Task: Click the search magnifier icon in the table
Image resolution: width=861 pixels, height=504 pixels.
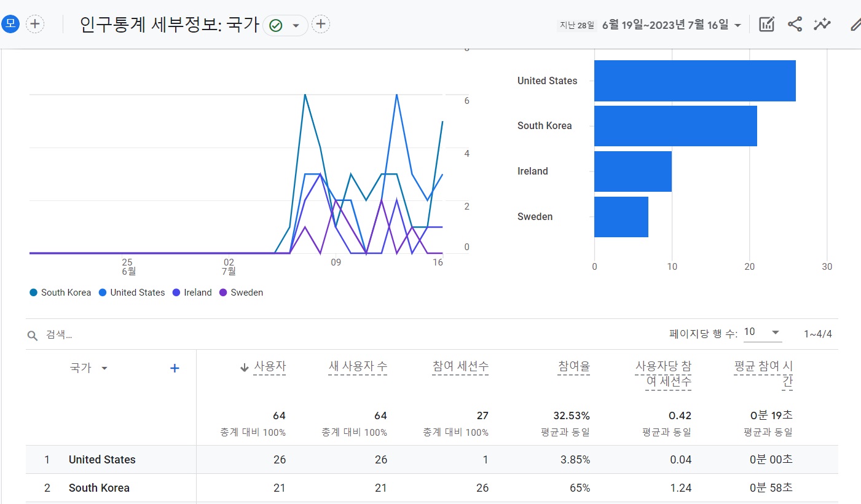Action: (33, 336)
